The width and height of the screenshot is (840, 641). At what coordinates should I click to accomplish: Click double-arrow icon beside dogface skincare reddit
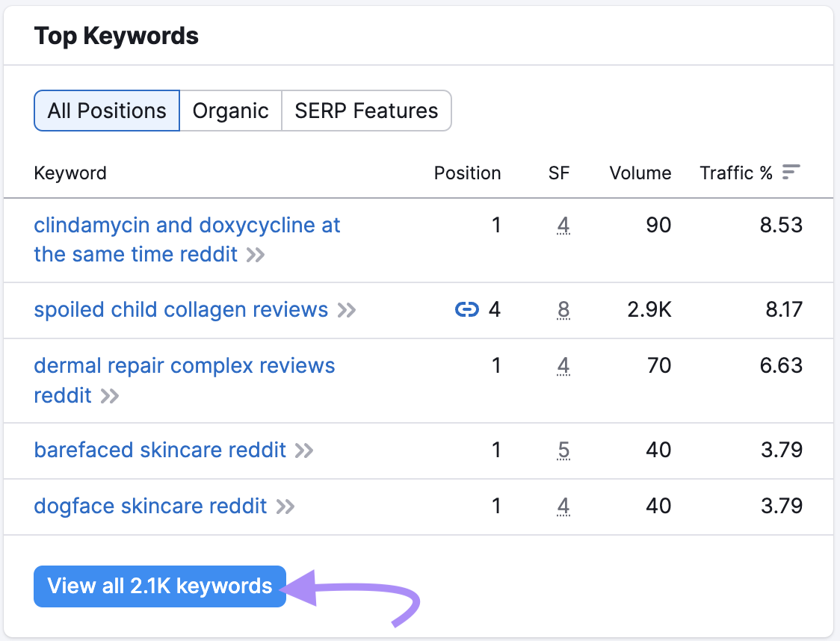(285, 507)
